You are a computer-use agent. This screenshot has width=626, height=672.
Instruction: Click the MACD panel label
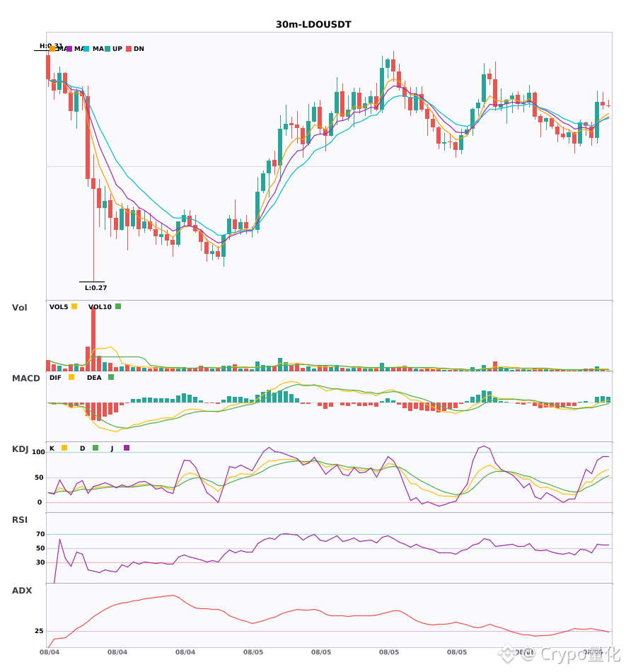25,378
